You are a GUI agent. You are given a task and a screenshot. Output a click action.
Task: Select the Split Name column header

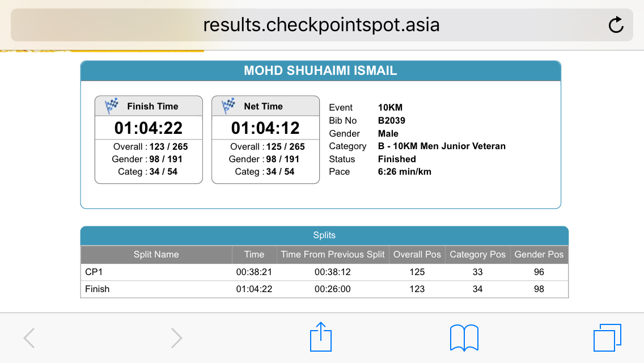coord(156,255)
